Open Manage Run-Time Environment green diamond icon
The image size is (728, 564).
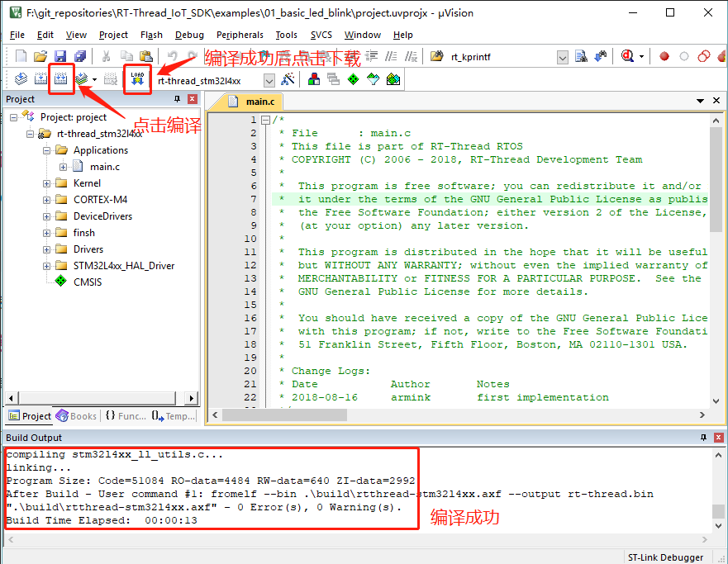[x=354, y=79]
